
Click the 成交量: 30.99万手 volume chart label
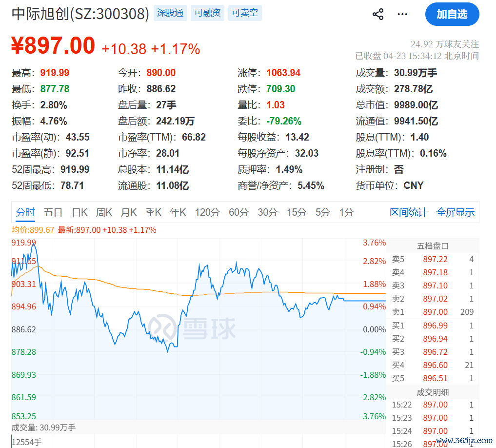44,428
